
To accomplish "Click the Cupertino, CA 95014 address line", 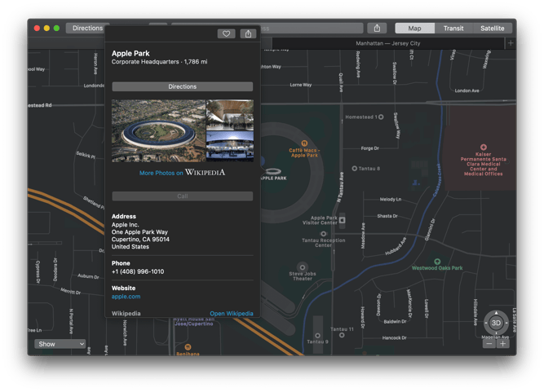I will tap(140, 239).
